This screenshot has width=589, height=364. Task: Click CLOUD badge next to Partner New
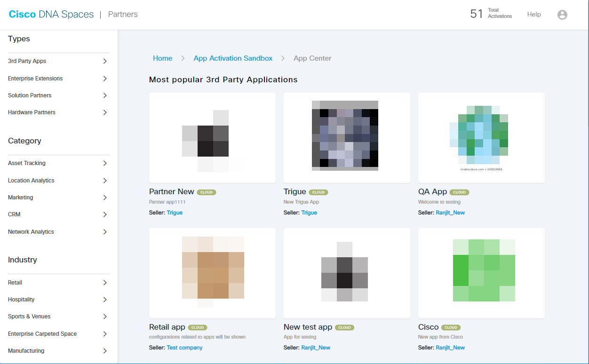click(x=207, y=192)
